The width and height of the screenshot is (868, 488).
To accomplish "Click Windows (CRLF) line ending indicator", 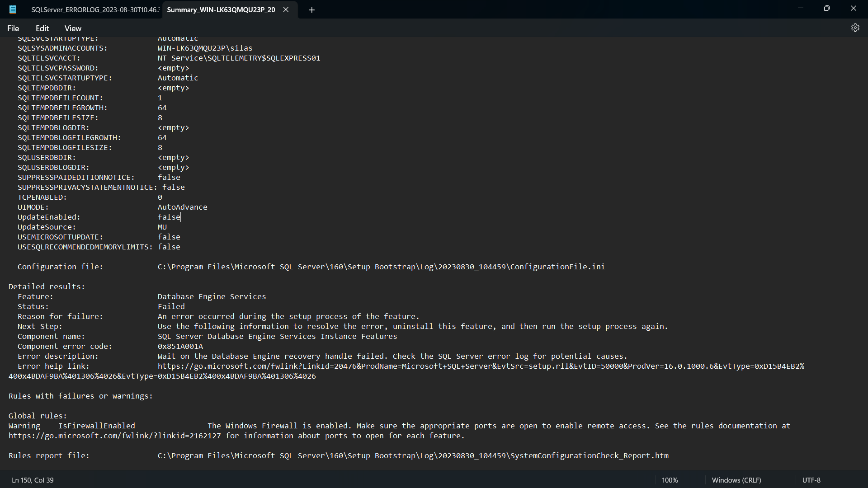I will [x=736, y=480].
